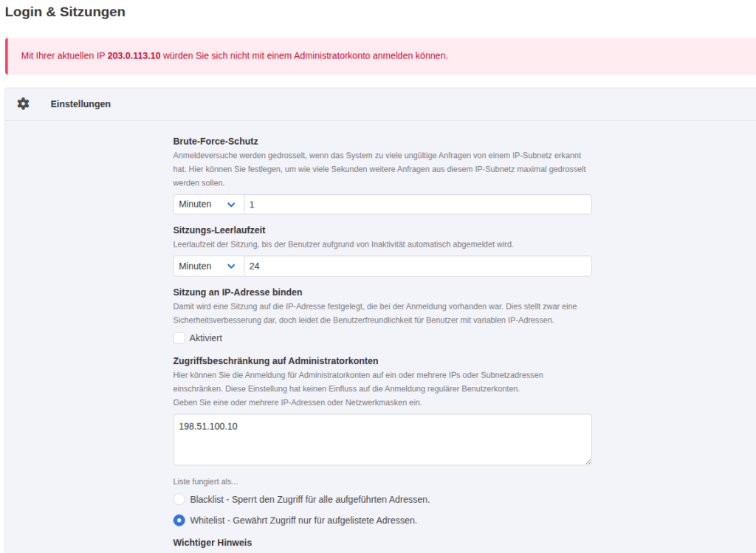Screen dimensions: 756x553
Task: Select the Blacklist radio option
Action: tap(179, 500)
